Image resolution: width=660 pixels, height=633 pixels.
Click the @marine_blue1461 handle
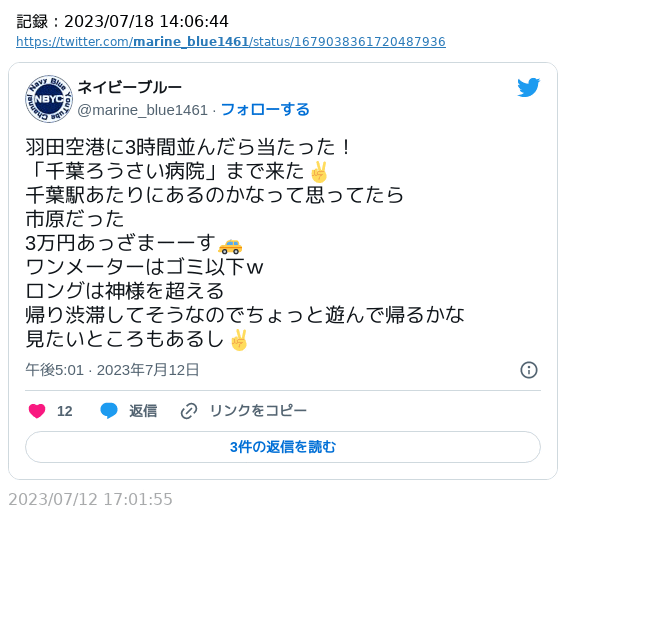pyautogui.click(x=142, y=110)
